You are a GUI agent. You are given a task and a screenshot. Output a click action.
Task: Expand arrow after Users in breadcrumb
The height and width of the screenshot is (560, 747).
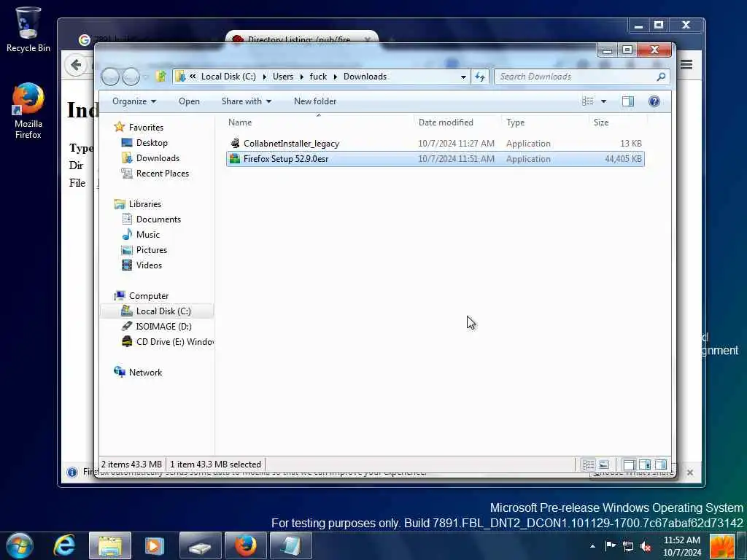point(301,77)
